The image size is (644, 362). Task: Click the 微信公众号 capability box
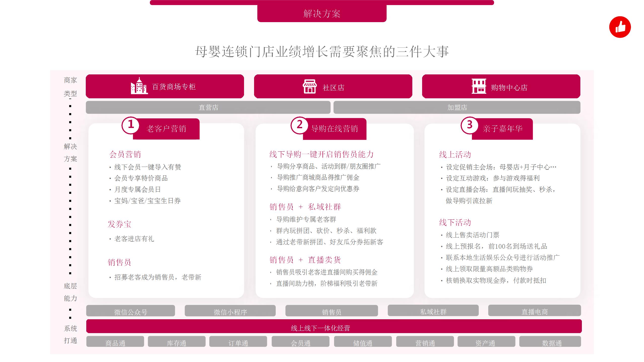[x=131, y=311]
